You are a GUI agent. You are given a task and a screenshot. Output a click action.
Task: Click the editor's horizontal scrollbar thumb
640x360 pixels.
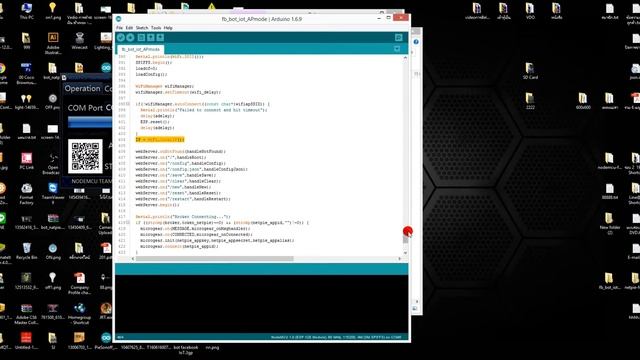pos(214,259)
